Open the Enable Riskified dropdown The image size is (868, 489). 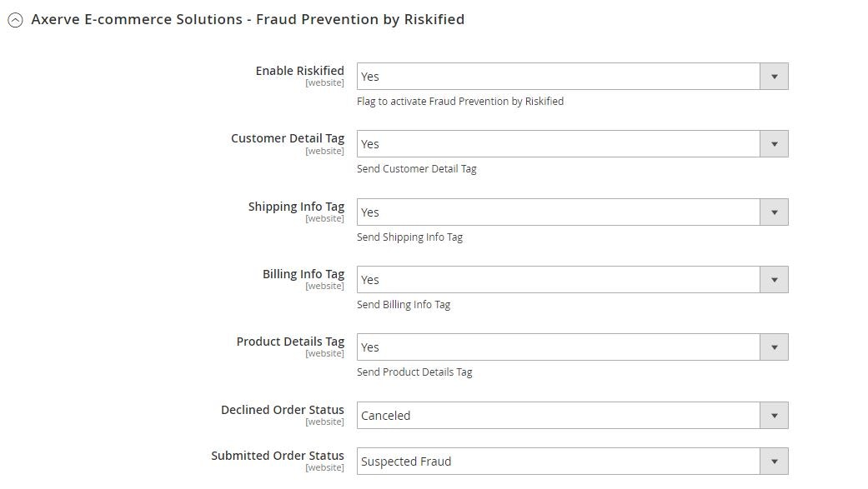pos(572,77)
